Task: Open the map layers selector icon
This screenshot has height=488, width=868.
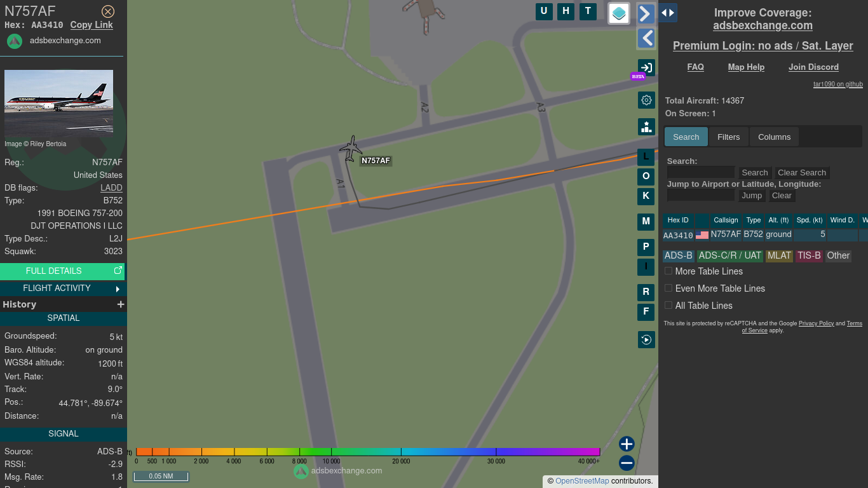Action: (x=619, y=13)
